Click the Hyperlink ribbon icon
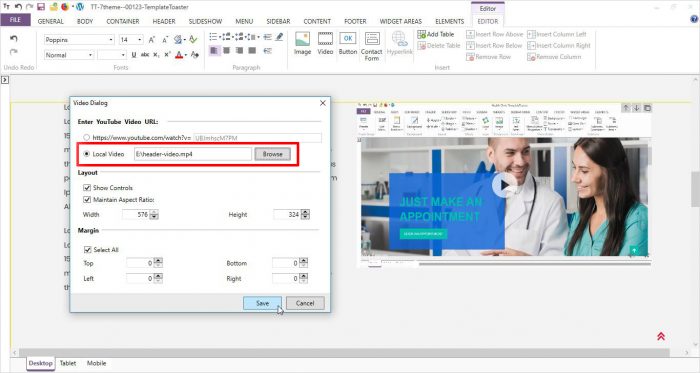The height and width of the screenshot is (373, 700). coord(399,43)
